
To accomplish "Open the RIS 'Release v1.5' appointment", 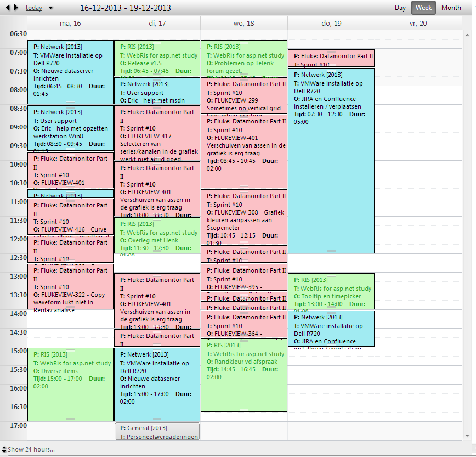I will click(x=157, y=58).
